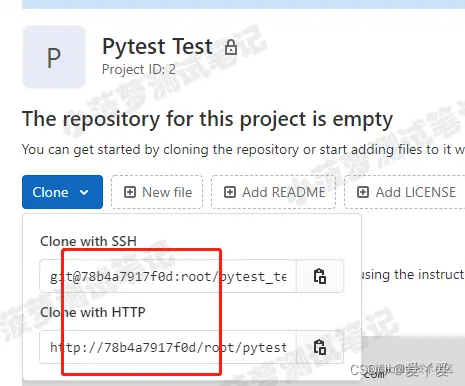Open the blue Clone dropdown

pyautogui.click(x=62, y=192)
